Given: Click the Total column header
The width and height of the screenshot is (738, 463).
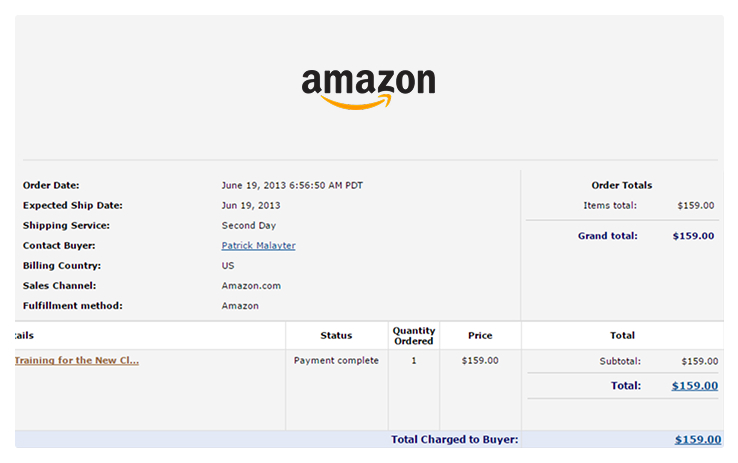Looking at the screenshot, I should pyautogui.click(x=622, y=336).
